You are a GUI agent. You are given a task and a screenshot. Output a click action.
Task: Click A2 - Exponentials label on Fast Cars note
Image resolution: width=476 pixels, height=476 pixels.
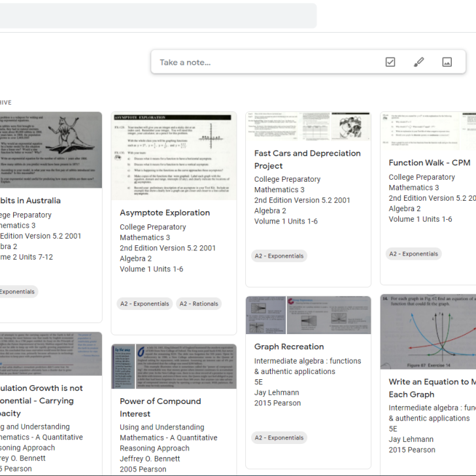click(x=279, y=256)
